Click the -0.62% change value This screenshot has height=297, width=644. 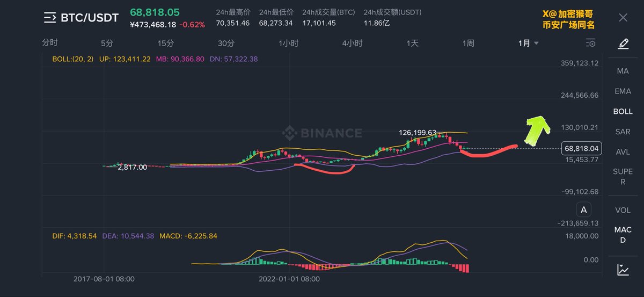(x=193, y=24)
